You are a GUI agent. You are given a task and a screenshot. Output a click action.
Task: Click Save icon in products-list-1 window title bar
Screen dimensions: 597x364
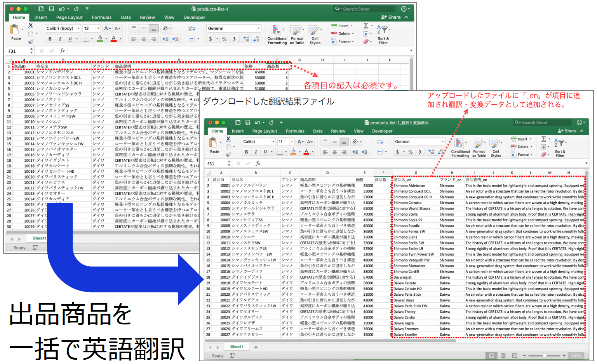(51, 9)
